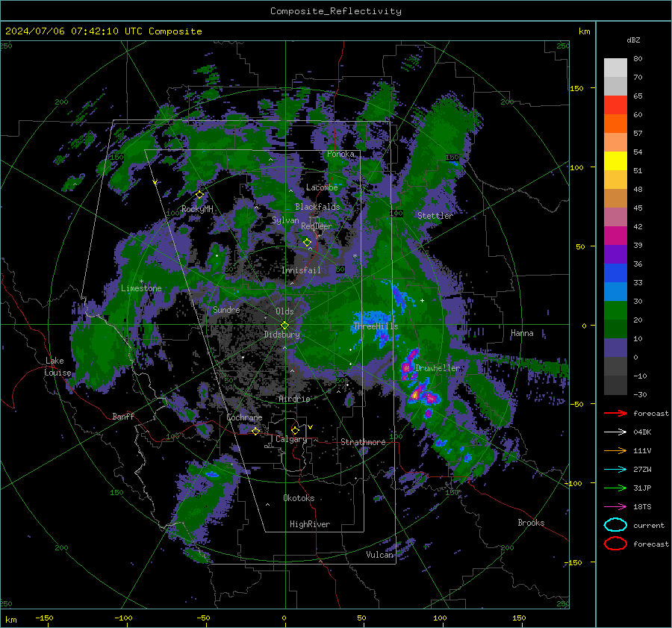
Task: Select the 20 dBZ green color swatch
Action: (615, 329)
